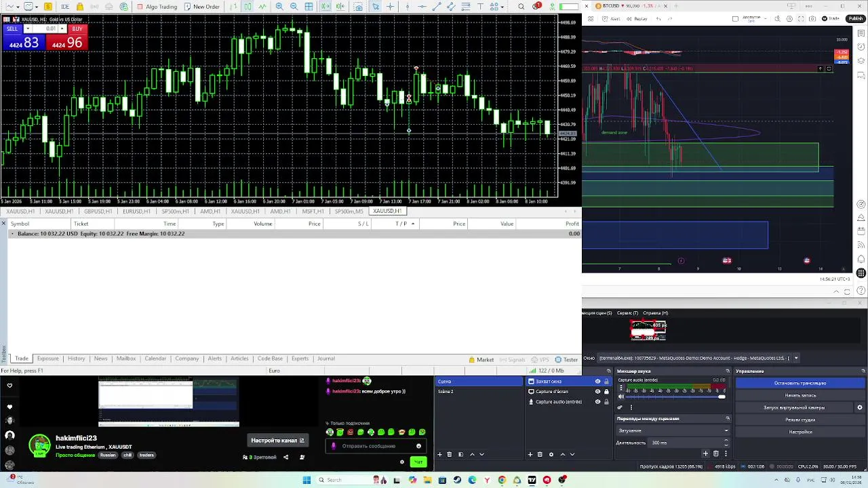Open the IDE (MetaEditor) icon
This screenshot has width=868, height=488.
[x=65, y=7]
